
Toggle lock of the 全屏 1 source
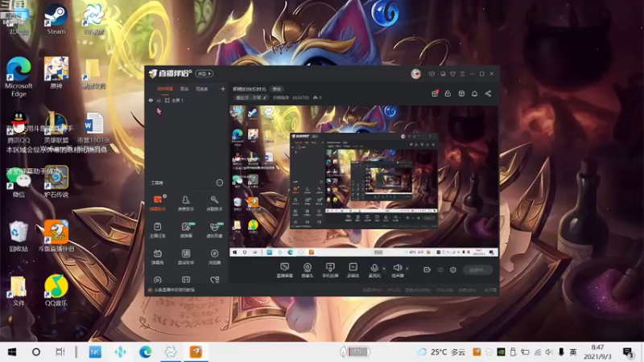click(159, 100)
